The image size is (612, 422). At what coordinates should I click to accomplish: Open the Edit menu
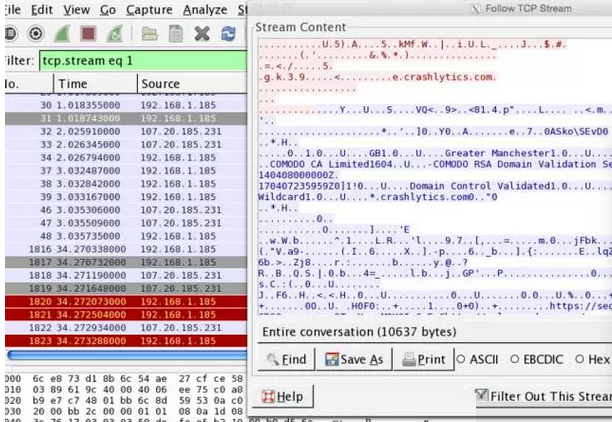pos(42,10)
